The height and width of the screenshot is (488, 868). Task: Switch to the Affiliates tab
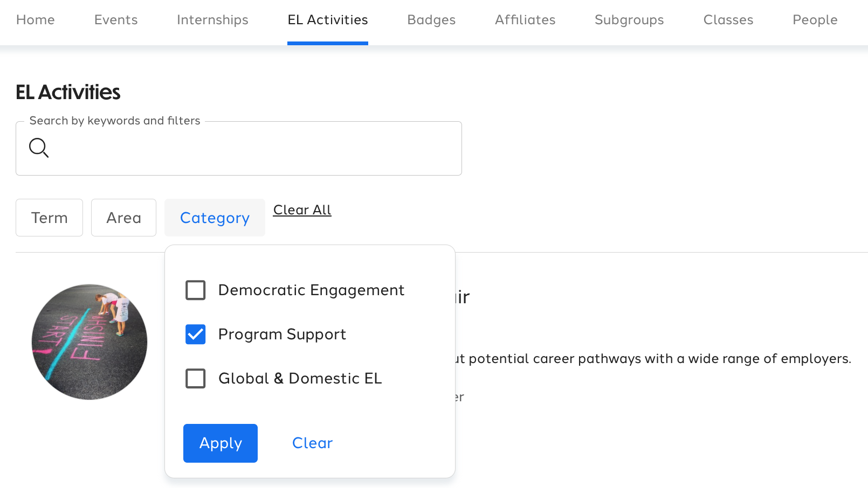pos(525,20)
